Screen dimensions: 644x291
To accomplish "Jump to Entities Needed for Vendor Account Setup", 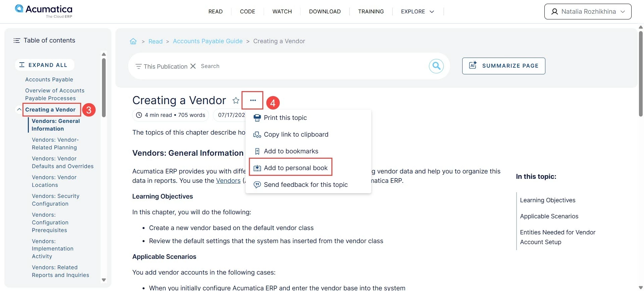I will point(557,237).
